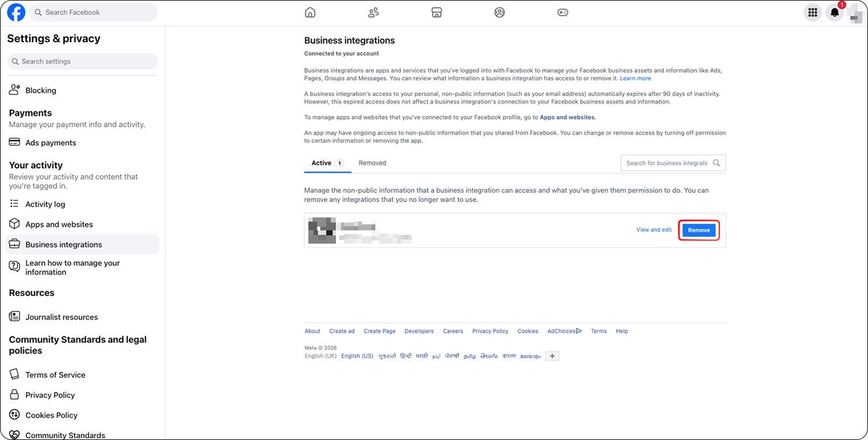Open Developers footer link
Viewport: 868px width, 440px height.
tap(419, 331)
